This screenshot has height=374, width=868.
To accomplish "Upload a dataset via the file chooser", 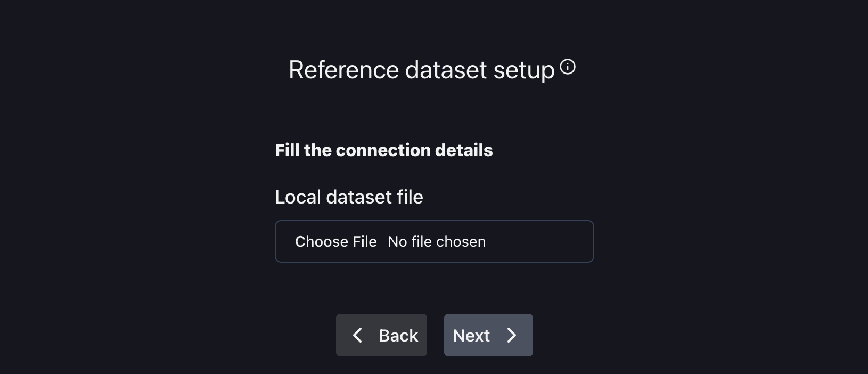I will [335, 242].
